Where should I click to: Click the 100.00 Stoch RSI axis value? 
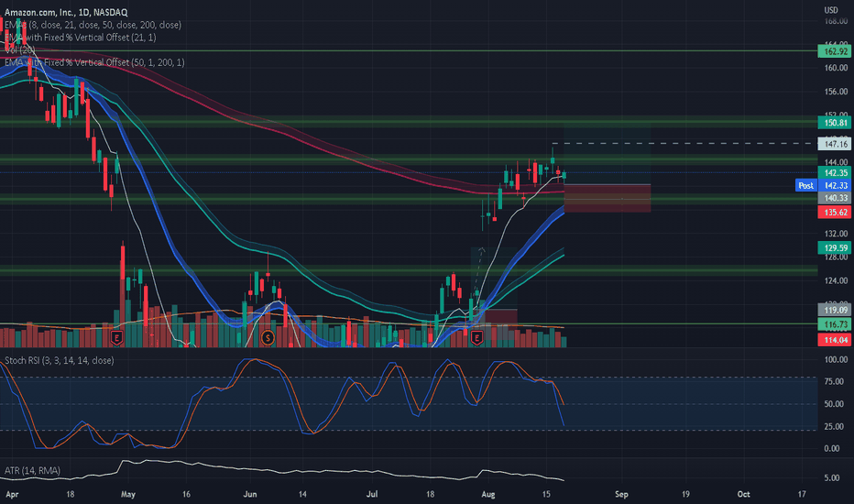[836, 359]
